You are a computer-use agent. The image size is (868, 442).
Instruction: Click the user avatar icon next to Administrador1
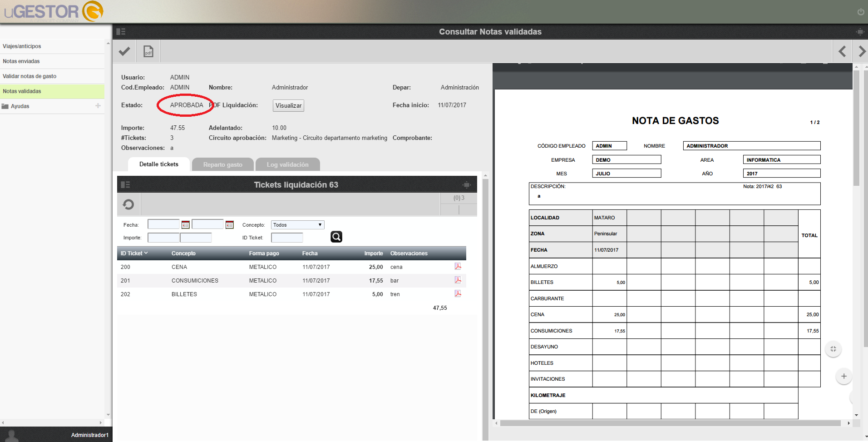pos(12,435)
